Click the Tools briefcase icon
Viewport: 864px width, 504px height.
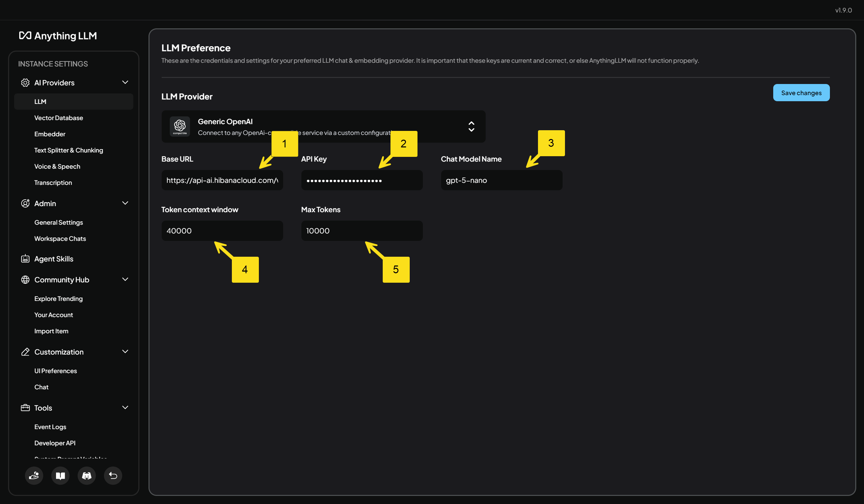25,408
